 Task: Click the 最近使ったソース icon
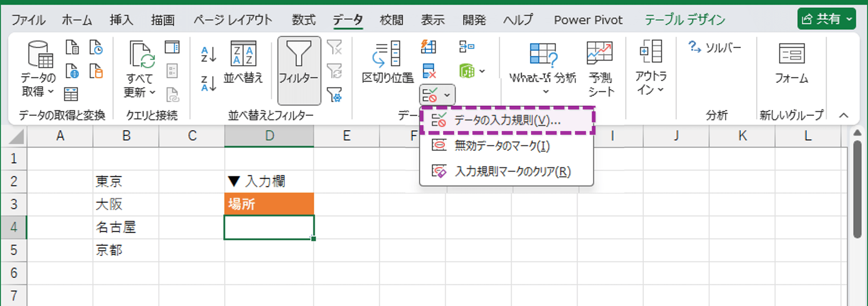(x=96, y=47)
